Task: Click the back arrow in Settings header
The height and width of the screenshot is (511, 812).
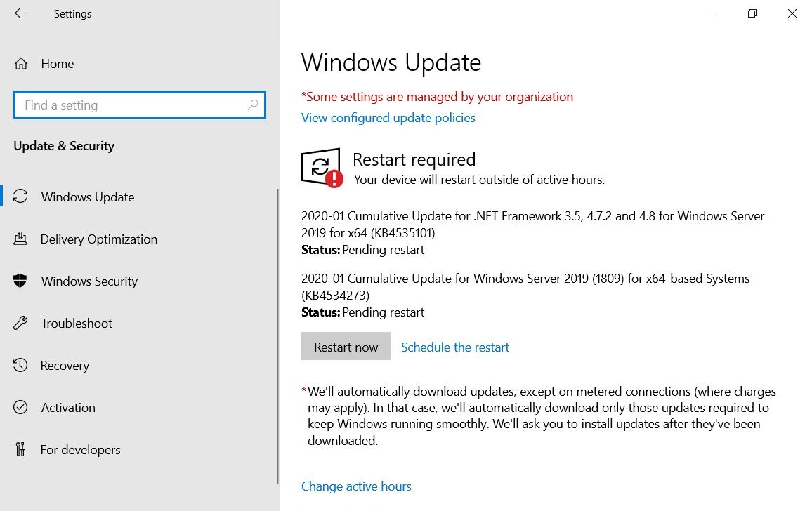Action: (20, 13)
